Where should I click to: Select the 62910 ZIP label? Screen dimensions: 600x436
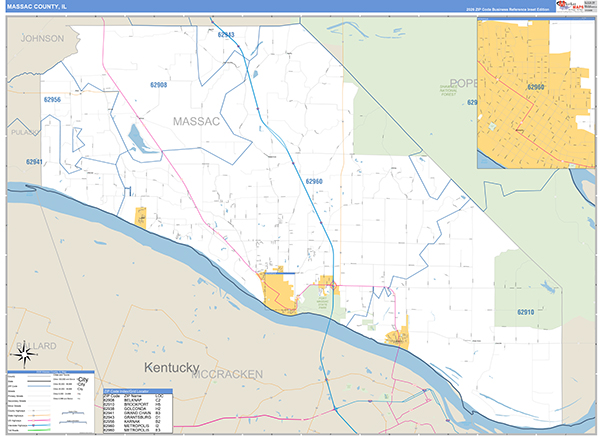[525, 312]
